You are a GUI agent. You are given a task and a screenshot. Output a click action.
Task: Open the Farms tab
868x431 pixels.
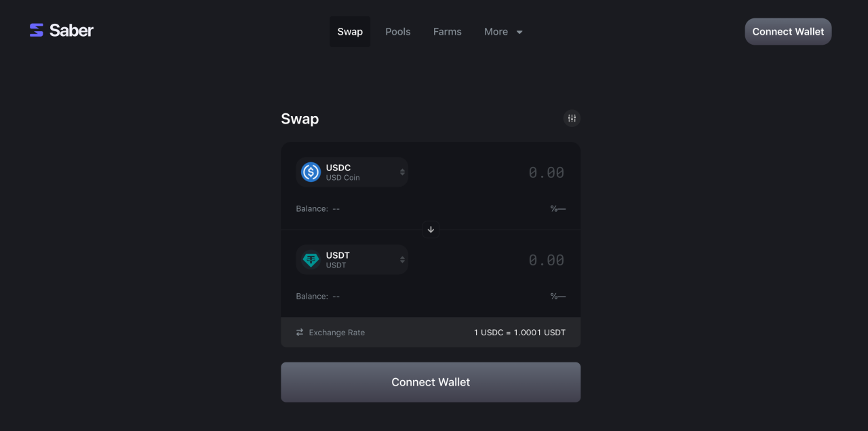click(x=448, y=32)
